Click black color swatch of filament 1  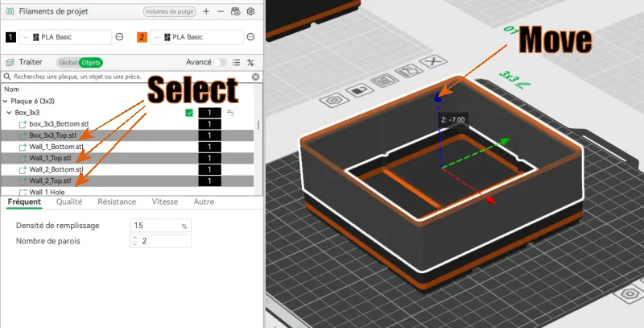10,37
